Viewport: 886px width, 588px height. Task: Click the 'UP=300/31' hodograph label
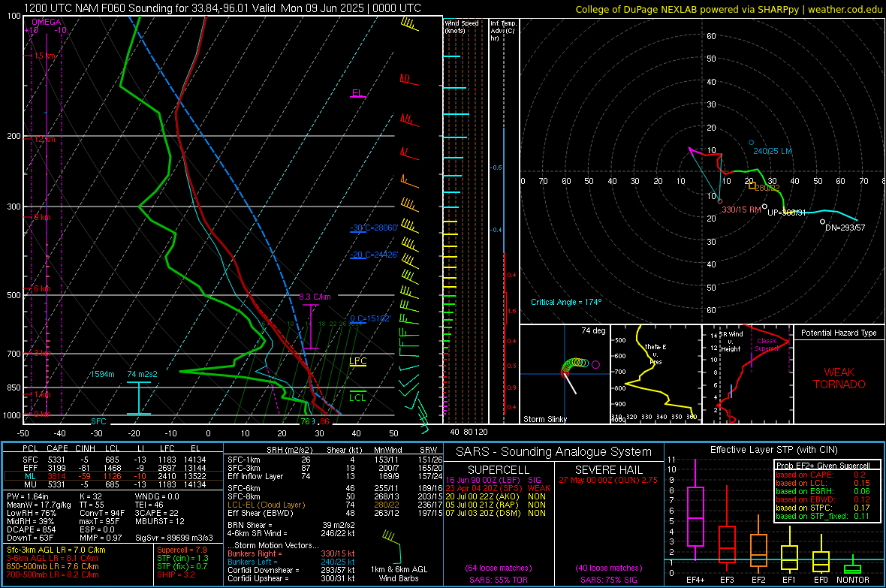[x=787, y=213]
